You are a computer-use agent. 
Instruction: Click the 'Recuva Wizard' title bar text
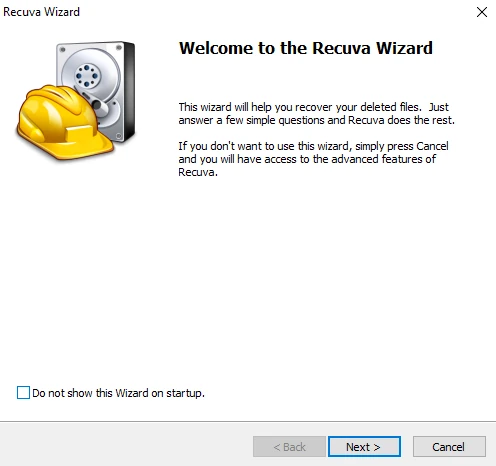click(x=41, y=12)
